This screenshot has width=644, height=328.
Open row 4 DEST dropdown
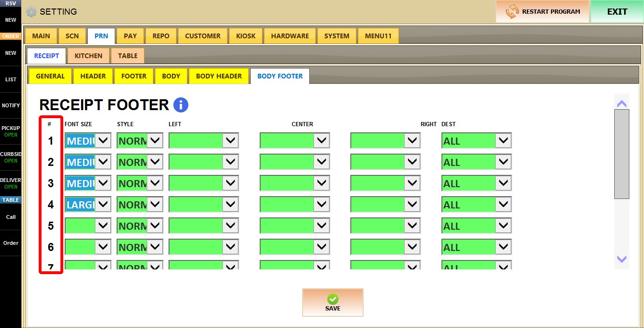tap(503, 204)
